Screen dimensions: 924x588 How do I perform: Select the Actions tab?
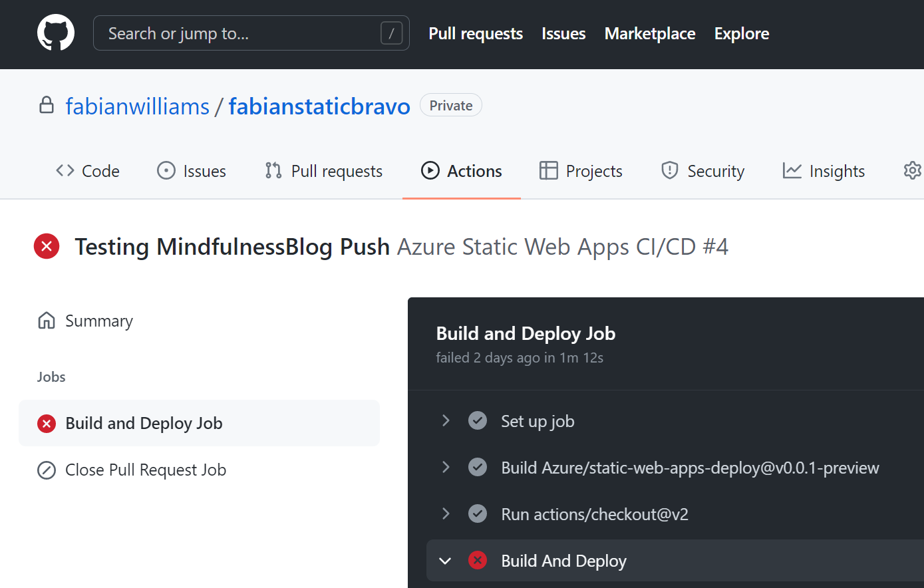click(x=462, y=171)
